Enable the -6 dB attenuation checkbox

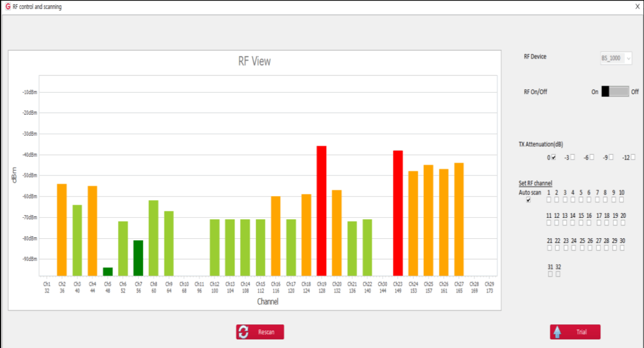point(592,157)
